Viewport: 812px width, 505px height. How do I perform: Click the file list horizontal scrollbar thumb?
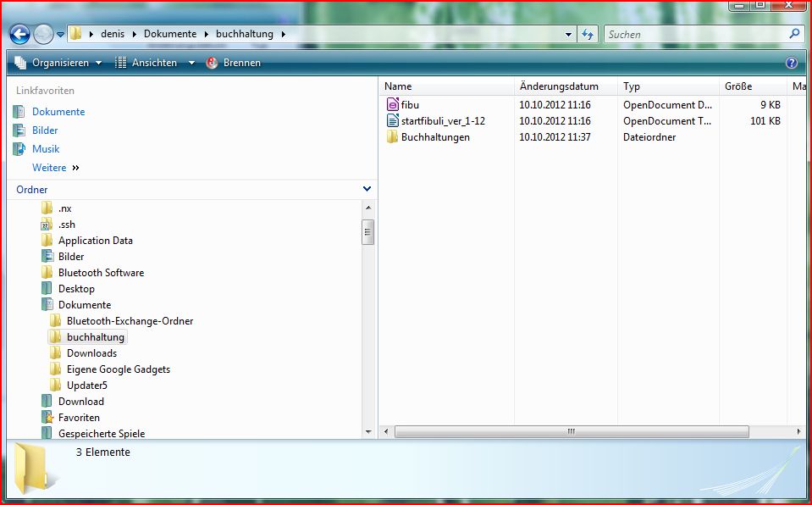[x=572, y=431]
